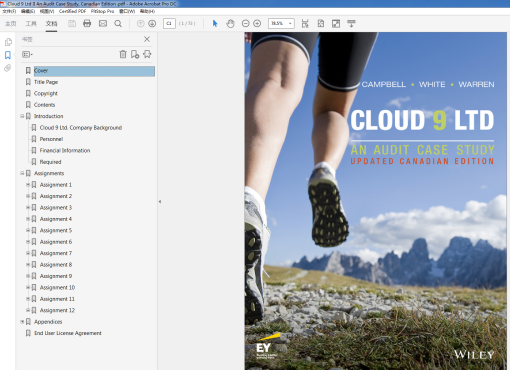Open the PitStop Pro menu
The width and height of the screenshot is (510, 370).
[x=102, y=11]
